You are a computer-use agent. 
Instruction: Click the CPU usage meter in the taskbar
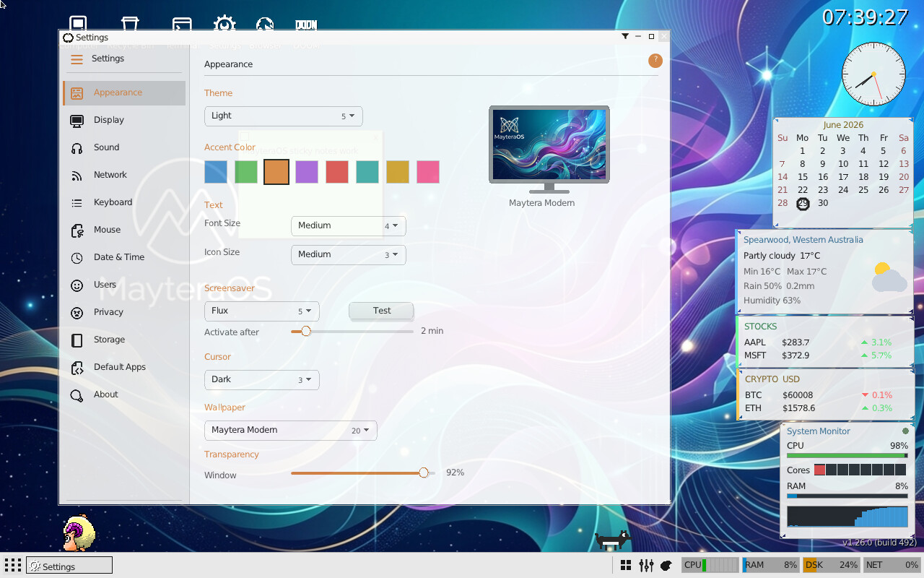coord(710,565)
